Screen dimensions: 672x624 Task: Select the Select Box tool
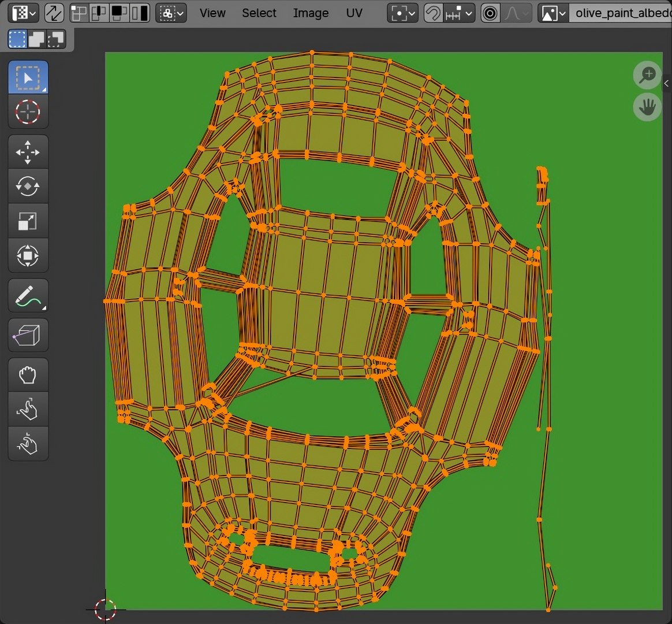(28, 77)
